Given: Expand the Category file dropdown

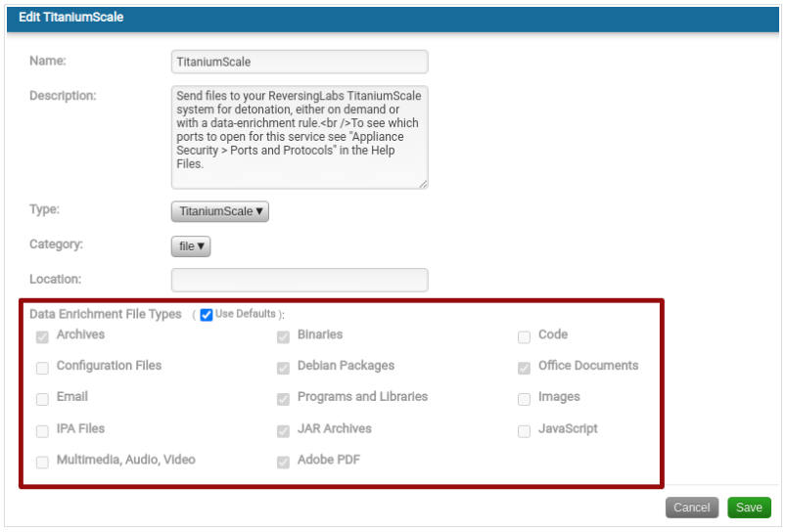Looking at the screenshot, I should [191, 246].
